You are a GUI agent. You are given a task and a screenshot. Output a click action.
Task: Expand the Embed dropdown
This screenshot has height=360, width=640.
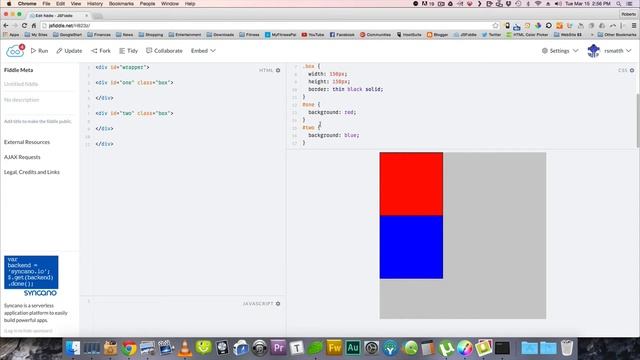[x=203, y=51]
